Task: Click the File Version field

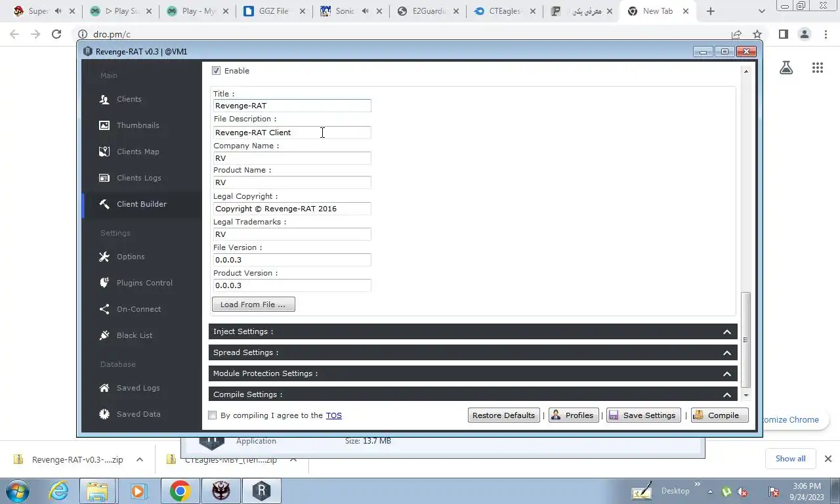Action: click(x=292, y=260)
